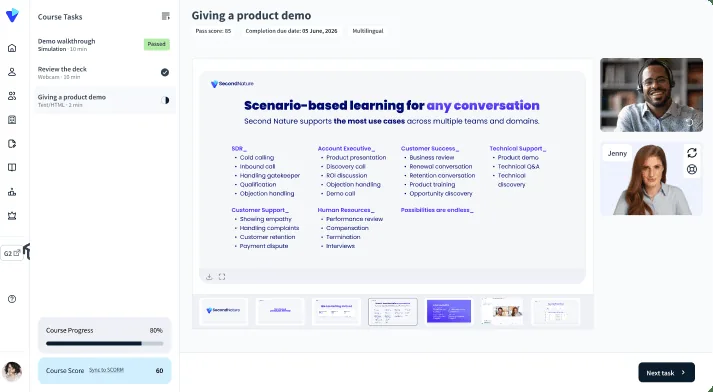Open the Demo walkthrough task

tap(105, 45)
